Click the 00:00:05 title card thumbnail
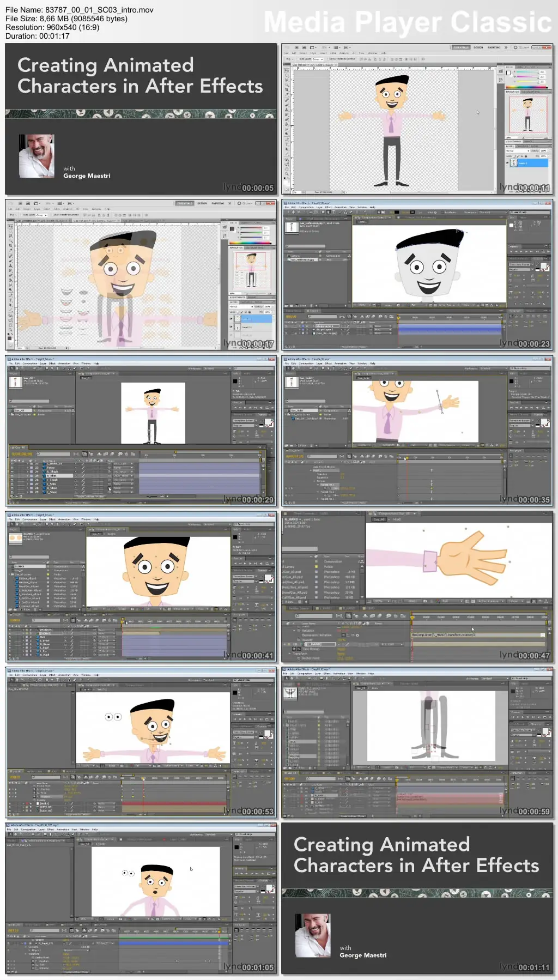Viewport: 558px width, 980px height. point(141,119)
